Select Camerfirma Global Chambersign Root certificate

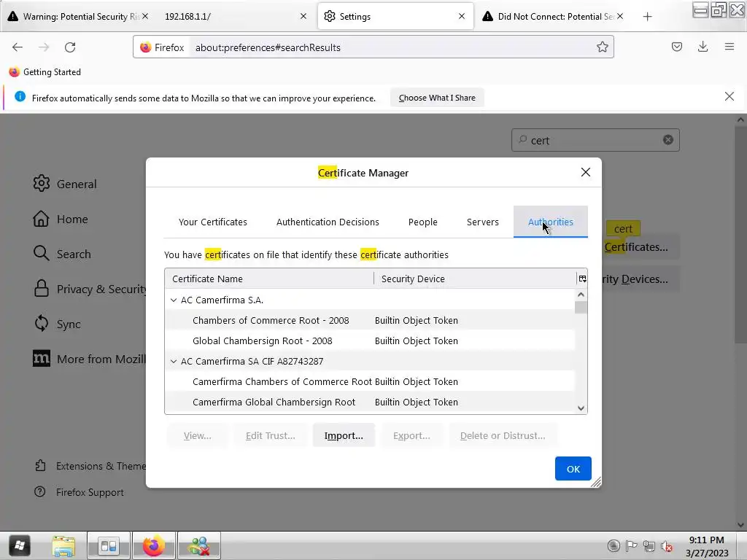pos(370,402)
